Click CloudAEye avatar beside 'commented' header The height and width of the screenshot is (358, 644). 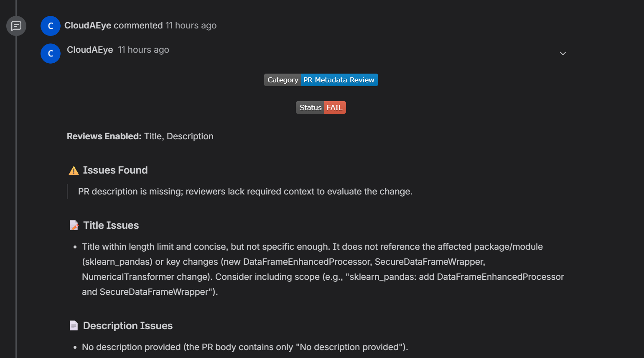51,26
